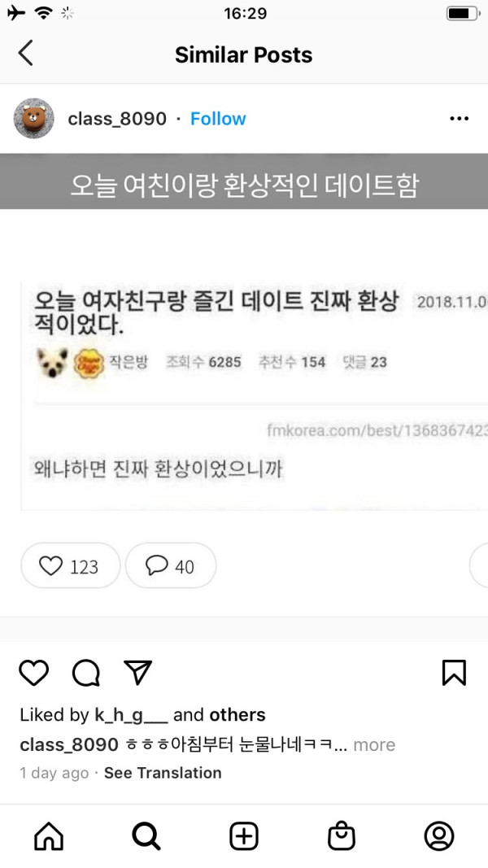488x868 pixels.
Task: Tap the 123 likes pill button
Action: coord(70,565)
